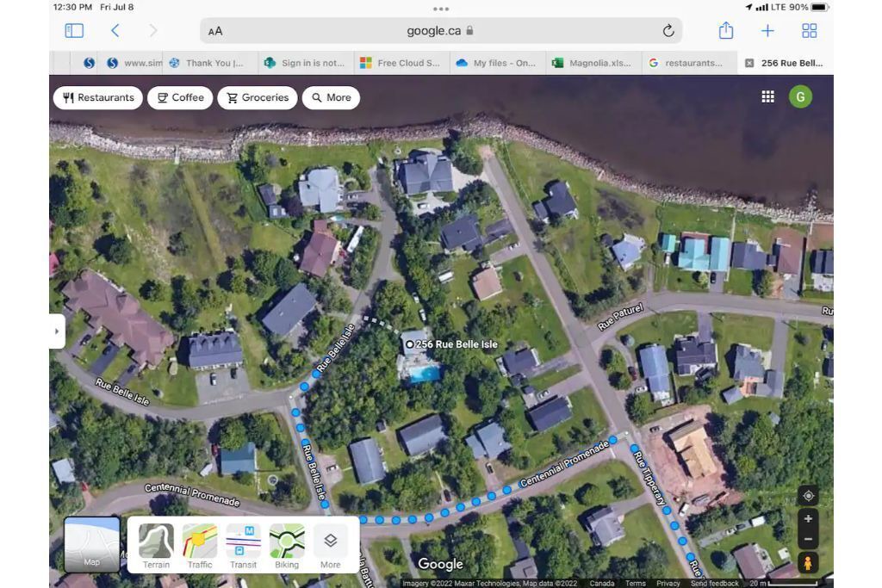Zoom out with minus button
The image size is (882, 588).
[807, 540]
